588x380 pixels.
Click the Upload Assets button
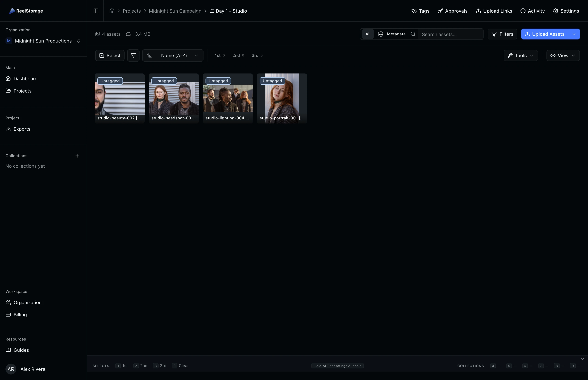pos(545,34)
